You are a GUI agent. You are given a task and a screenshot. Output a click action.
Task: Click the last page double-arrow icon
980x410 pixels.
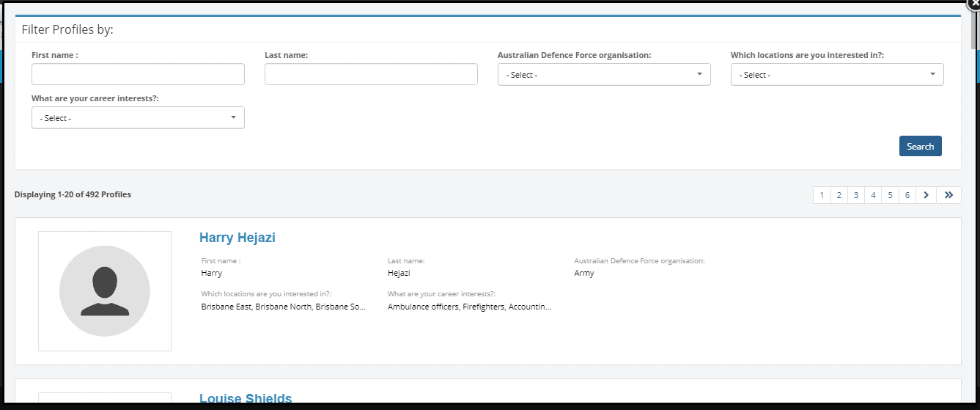click(948, 195)
